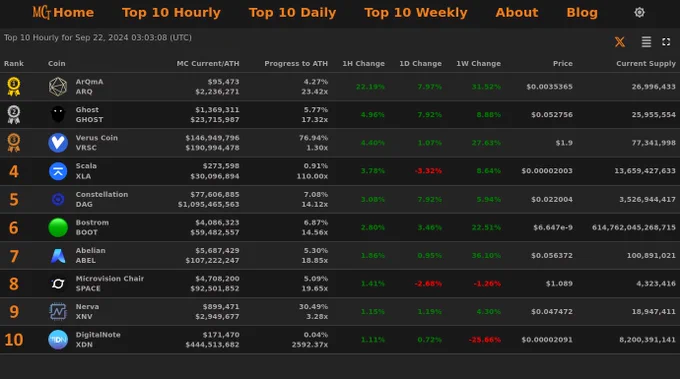Image resolution: width=680 pixels, height=379 pixels.
Task: Open the ArQmA ARQ coin name
Action: click(x=89, y=87)
